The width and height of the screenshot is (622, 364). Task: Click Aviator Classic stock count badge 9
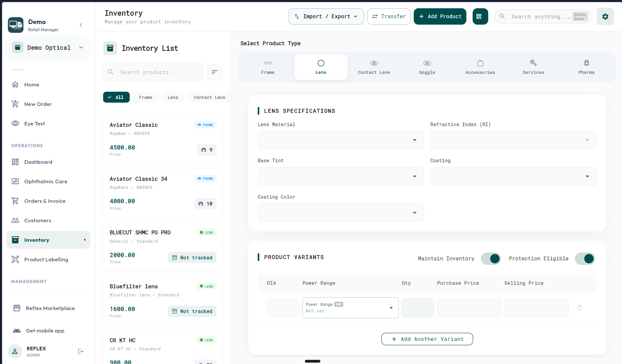207,150
